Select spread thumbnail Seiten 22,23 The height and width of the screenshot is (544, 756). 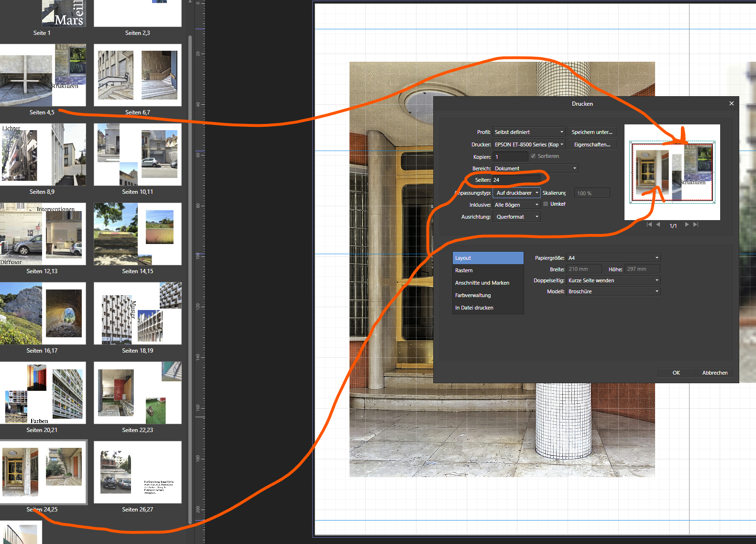[x=138, y=393]
